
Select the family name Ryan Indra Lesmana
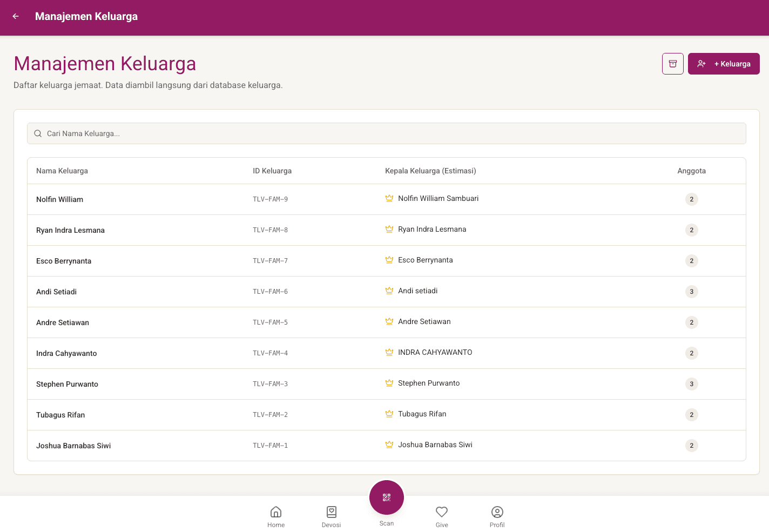tap(70, 230)
